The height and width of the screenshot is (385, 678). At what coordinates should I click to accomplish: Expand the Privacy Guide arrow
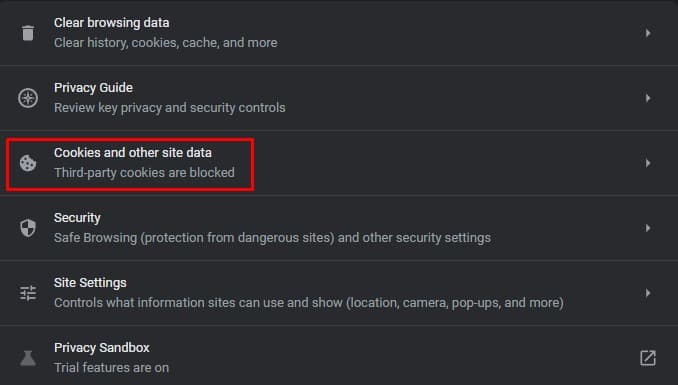point(648,98)
